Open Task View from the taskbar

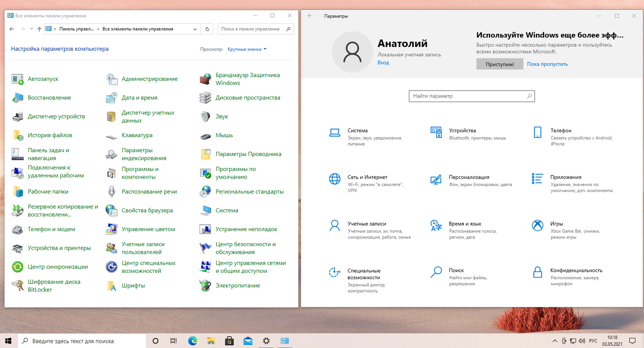tap(173, 341)
